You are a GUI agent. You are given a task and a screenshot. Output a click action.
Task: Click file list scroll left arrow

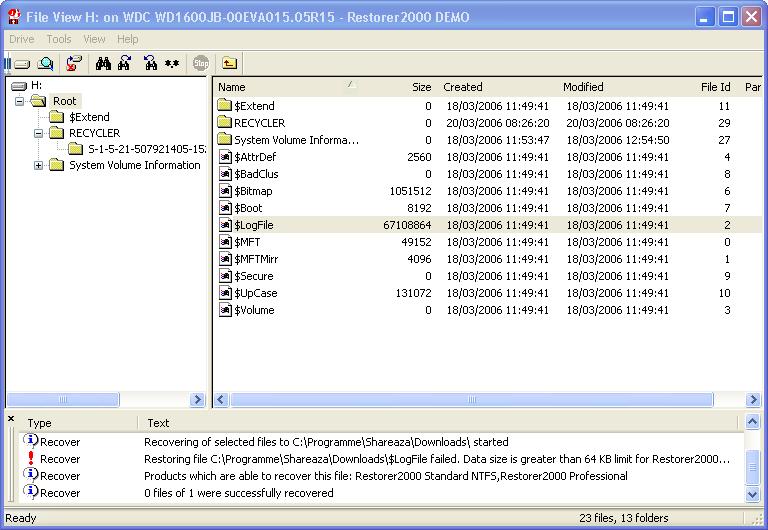[221, 400]
